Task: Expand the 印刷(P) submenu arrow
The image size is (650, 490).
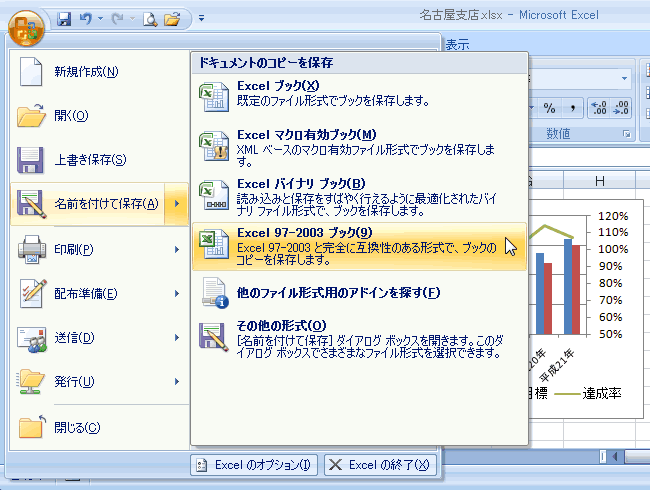Action: (177, 248)
